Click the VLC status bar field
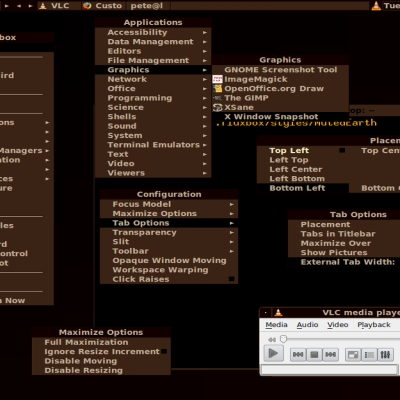400x400 pixels. [x=329, y=369]
